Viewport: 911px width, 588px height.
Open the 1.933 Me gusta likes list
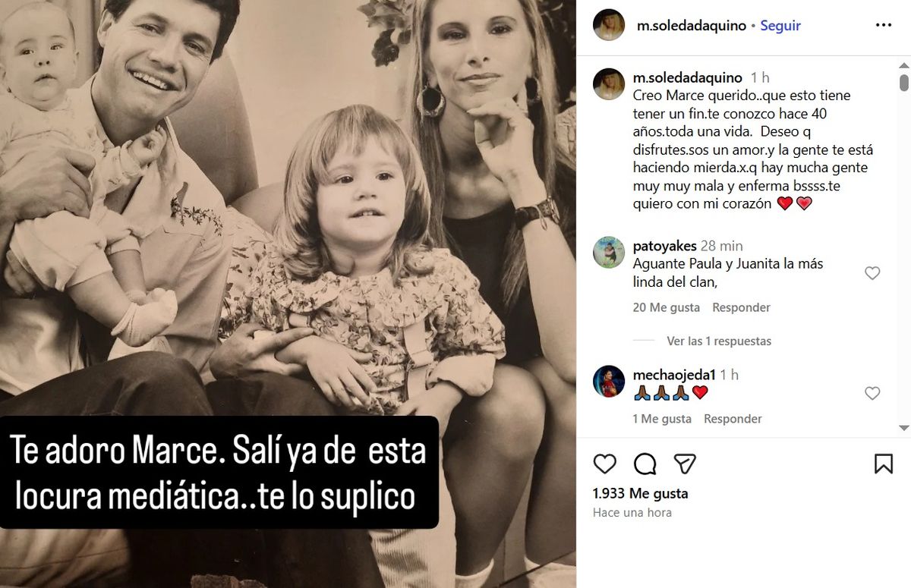(640, 493)
